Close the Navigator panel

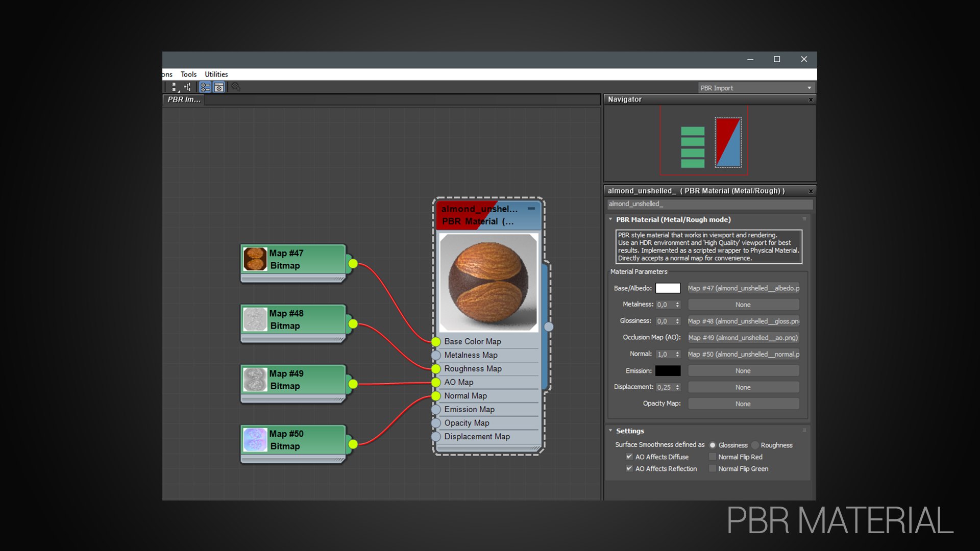811,100
